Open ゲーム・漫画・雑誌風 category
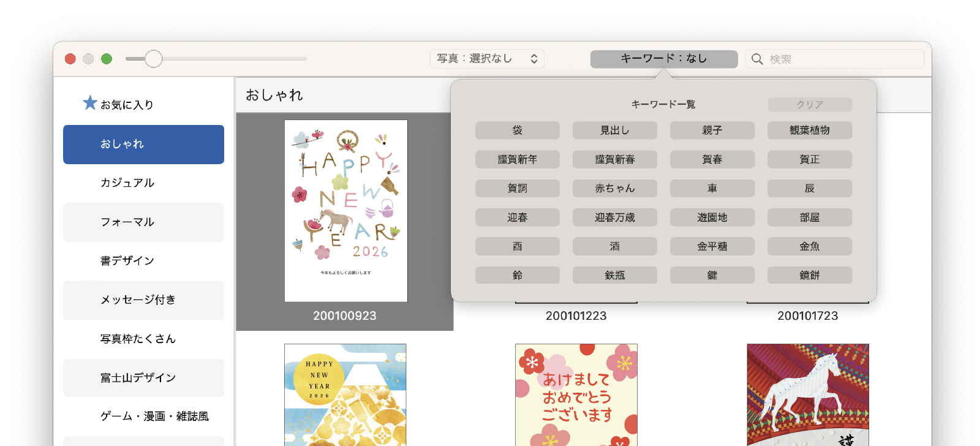Image resolution: width=980 pixels, height=446 pixels. 143,416
